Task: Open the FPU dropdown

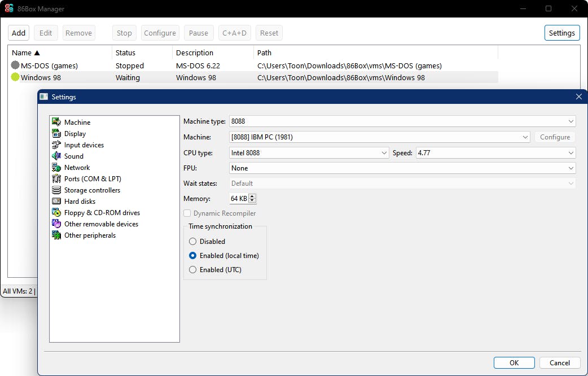Action: 402,168
